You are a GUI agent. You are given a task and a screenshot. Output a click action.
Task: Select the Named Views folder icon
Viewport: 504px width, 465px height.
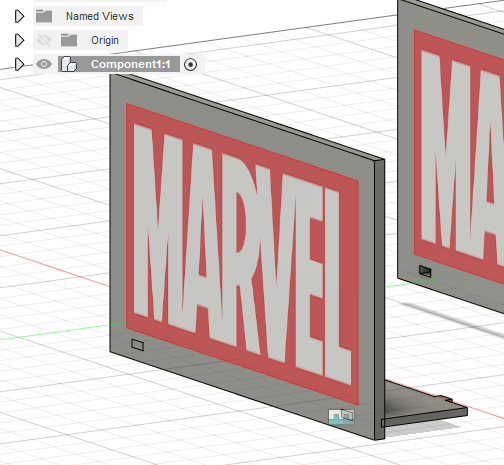point(44,16)
